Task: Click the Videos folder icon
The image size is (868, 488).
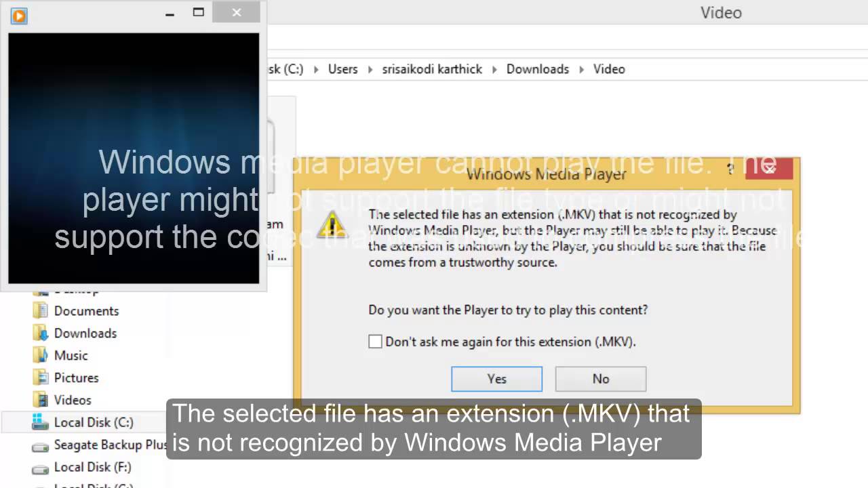Action: click(x=41, y=400)
